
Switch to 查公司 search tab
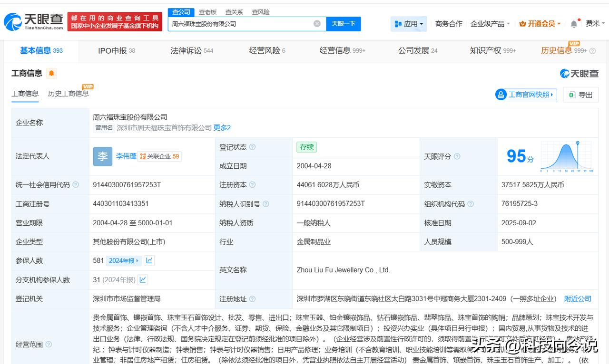pyautogui.click(x=181, y=12)
